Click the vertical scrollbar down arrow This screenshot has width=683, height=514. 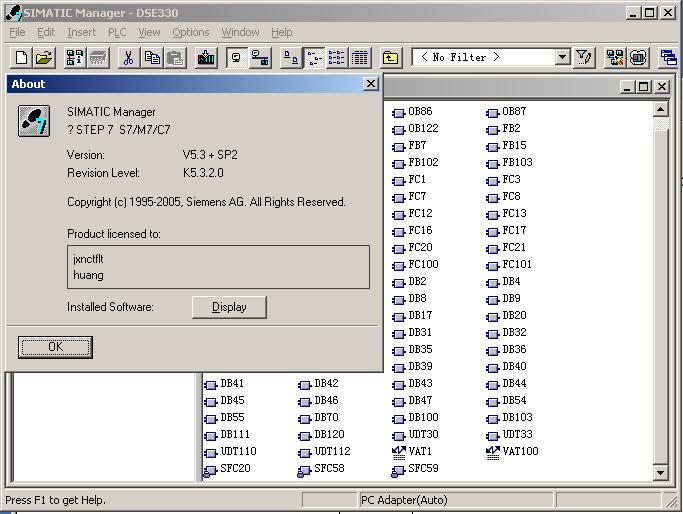[x=660, y=472]
